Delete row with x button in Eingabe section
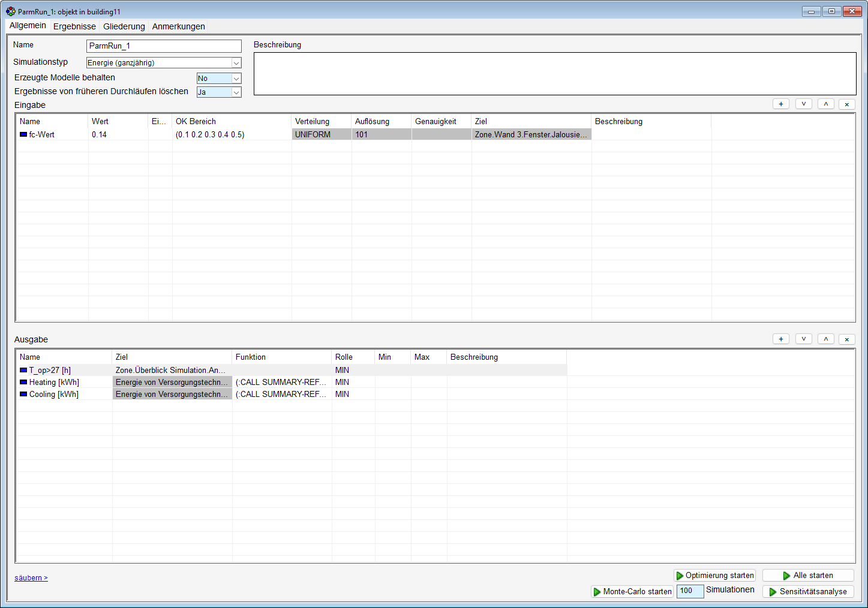Viewport: 868px width, 608px height. pos(846,104)
